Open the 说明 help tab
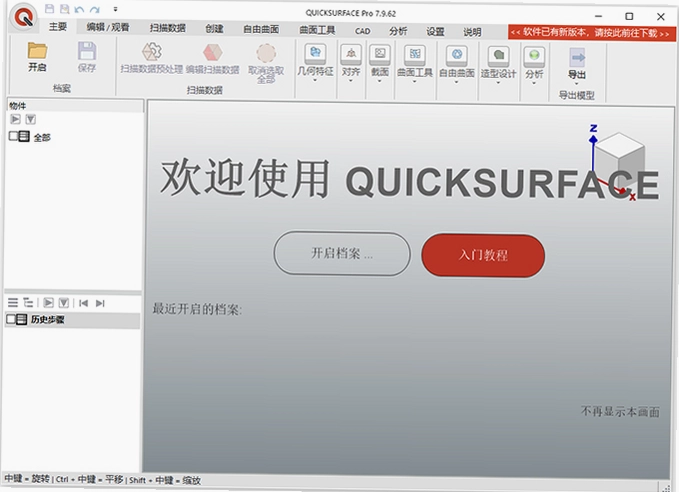The width and height of the screenshot is (679, 492). click(472, 32)
